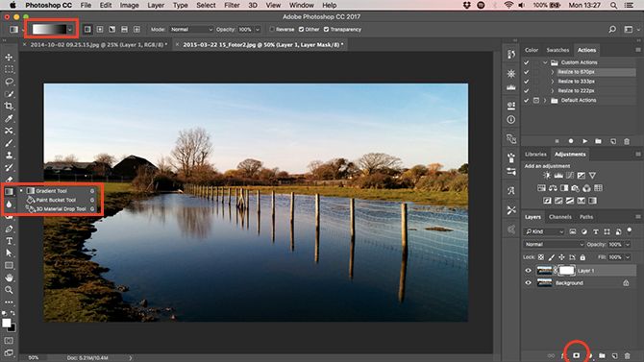The height and width of the screenshot is (362, 644).
Task: Select the Type tool
Action: tap(9, 241)
